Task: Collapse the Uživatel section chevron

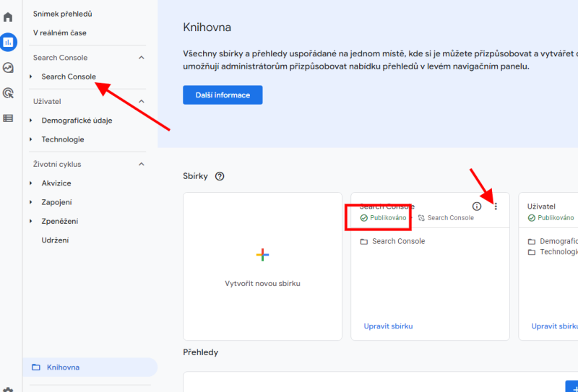Action: (142, 102)
